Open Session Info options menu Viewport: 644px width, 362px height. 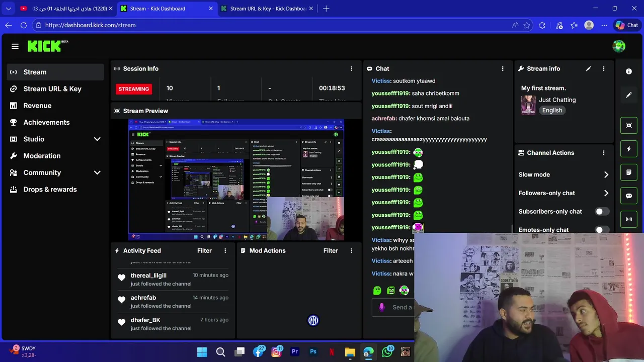click(351, 68)
